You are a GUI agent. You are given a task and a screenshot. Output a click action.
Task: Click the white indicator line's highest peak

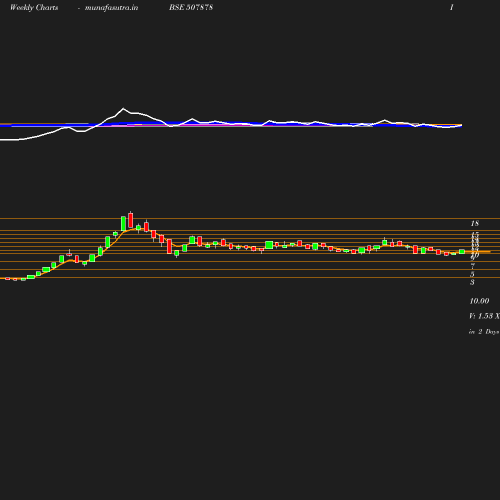123,109
